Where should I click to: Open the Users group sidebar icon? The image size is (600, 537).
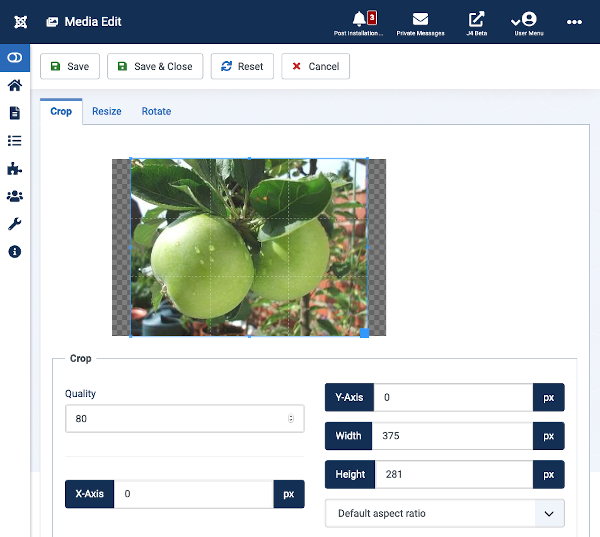(x=15, y=196)
